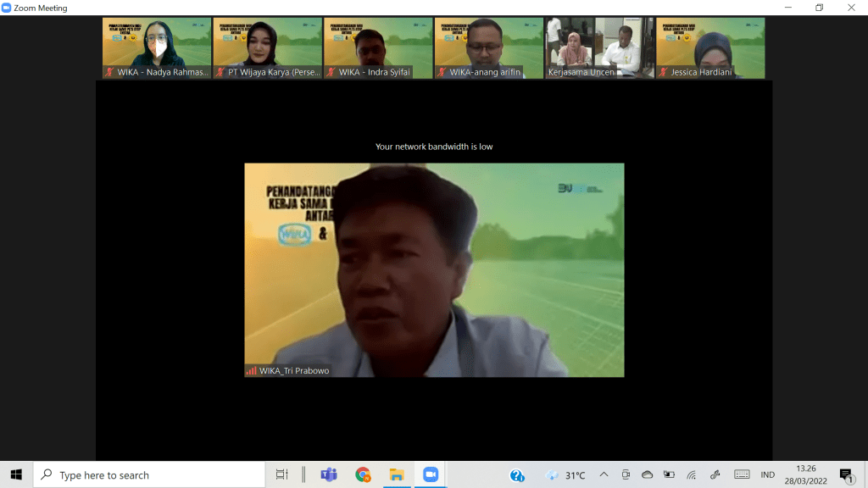The image size is (868, 488).
Task: Open Microsoft Teams from the taskbar
Action: [x=329, y=474]
